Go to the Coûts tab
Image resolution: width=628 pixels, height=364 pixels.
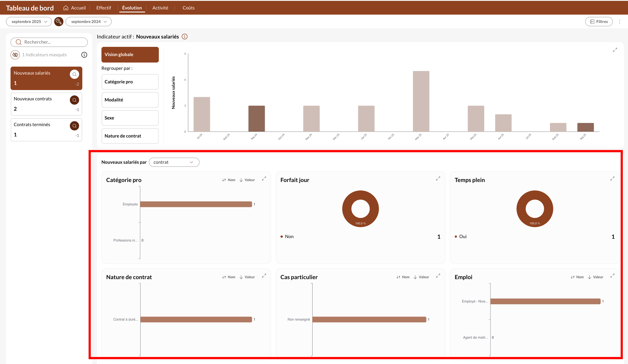pyautogui.click(x=188, y=8)
